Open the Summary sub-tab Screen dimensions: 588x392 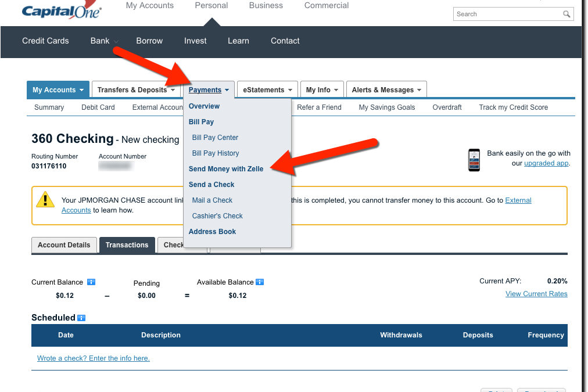pos(49,107)
